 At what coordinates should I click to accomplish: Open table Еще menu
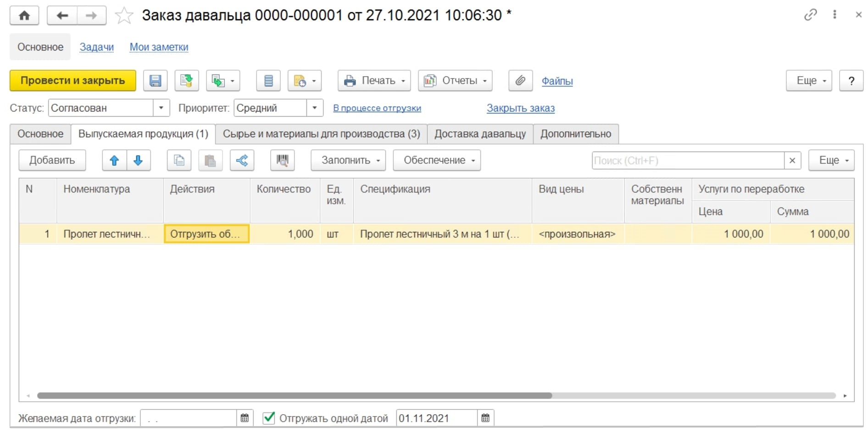pos(831,160)
